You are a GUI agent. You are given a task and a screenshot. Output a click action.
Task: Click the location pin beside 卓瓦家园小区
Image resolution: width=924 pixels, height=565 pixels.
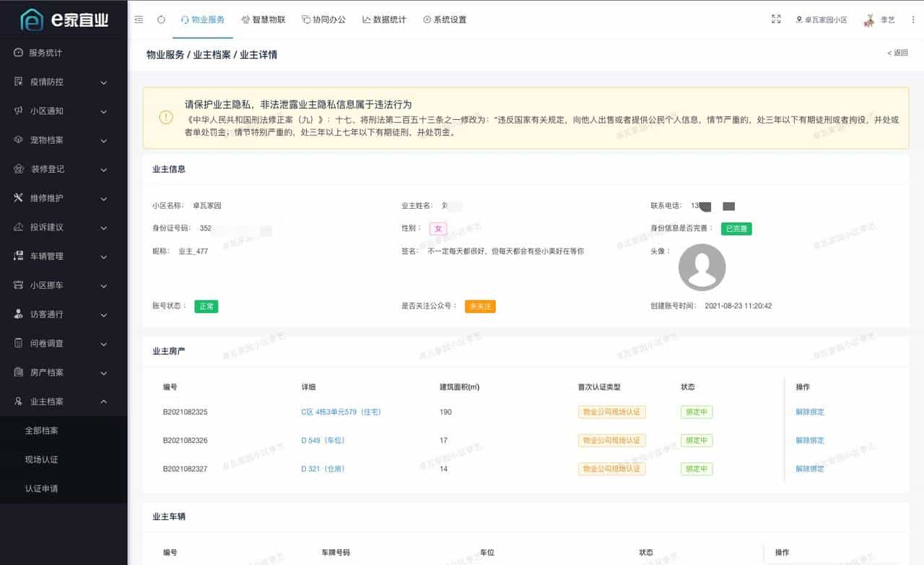tap(799, 20)
